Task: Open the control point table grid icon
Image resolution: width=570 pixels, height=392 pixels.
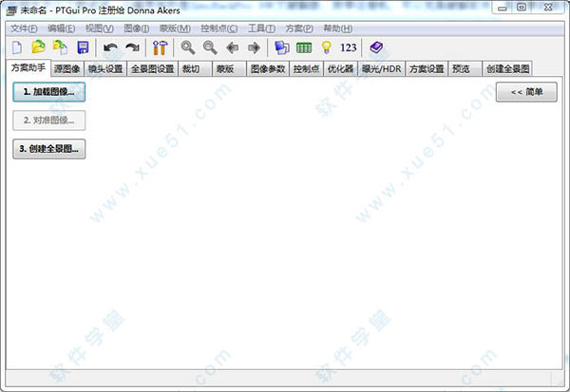Action: pyautogui.click(x=304, y=47)
